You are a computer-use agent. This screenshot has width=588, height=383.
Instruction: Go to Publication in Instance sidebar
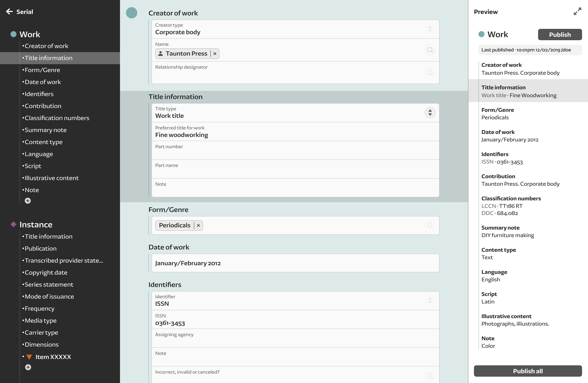click(40, 248)
